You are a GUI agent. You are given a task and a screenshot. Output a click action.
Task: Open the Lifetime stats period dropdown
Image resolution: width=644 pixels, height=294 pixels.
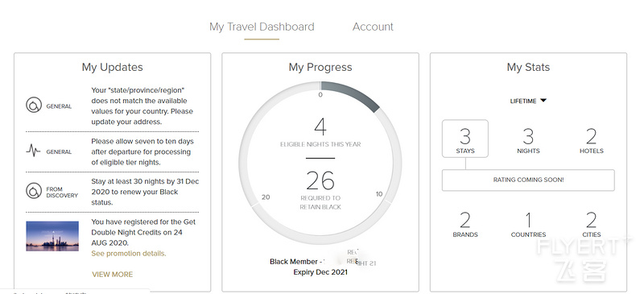[528, 101]
